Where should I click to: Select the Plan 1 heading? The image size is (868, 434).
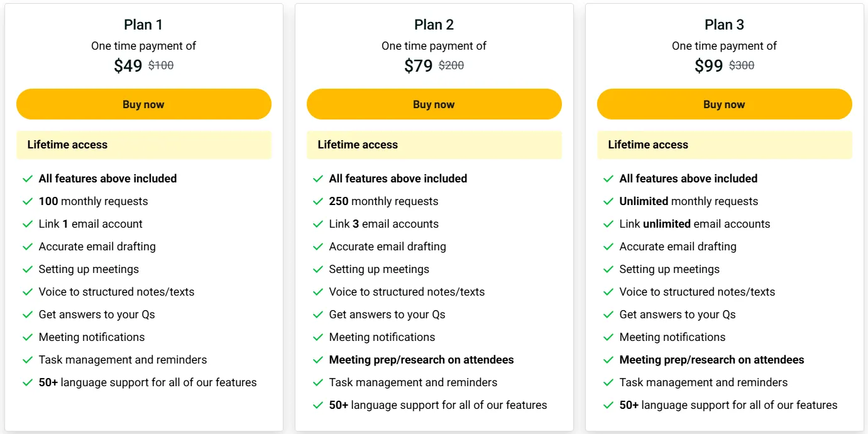[x=143, y=25]
